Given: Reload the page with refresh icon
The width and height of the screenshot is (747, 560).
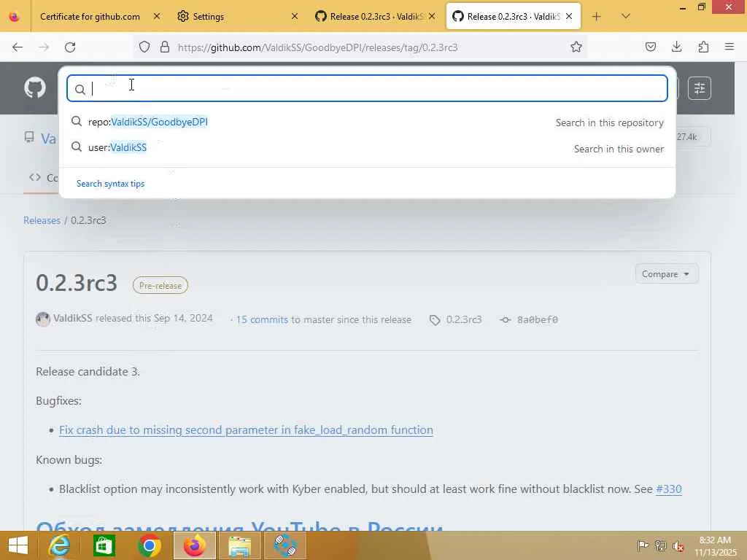Looking at the screenshot, I should (70, 47).
